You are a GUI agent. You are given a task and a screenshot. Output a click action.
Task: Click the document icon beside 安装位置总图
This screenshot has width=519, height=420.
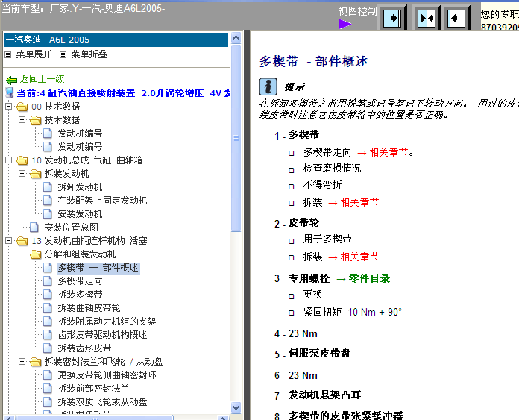pyautogui.click(x=34, y=228)
